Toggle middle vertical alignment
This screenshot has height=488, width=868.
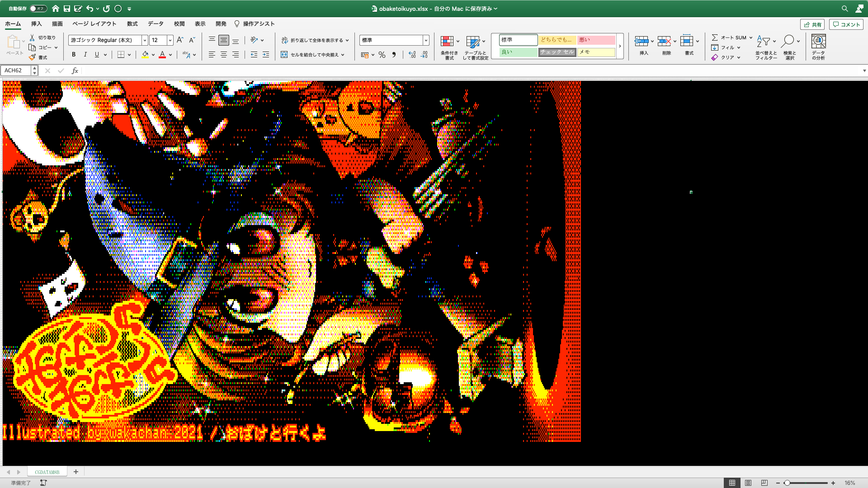click(x=224, y=40)
